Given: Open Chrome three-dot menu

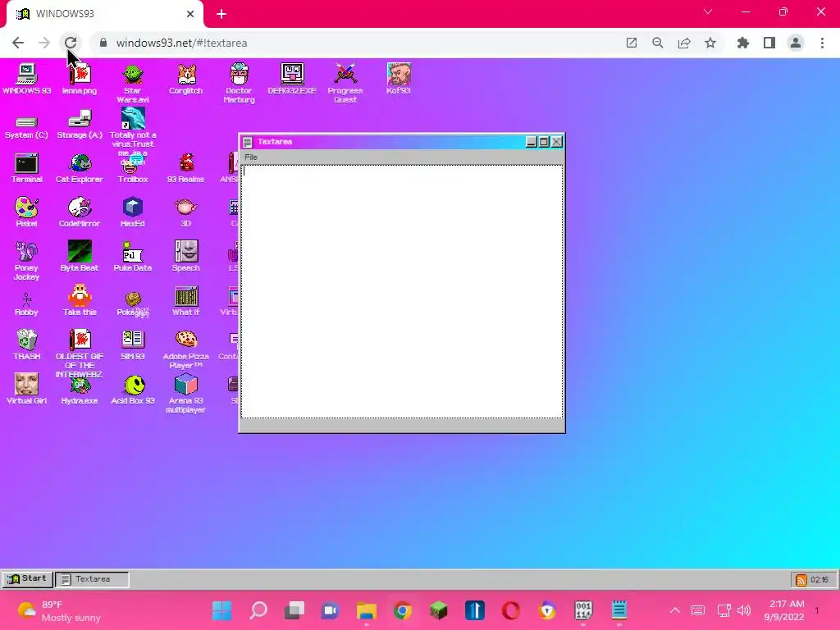Looking at the screenshot, I should [822, 43].
